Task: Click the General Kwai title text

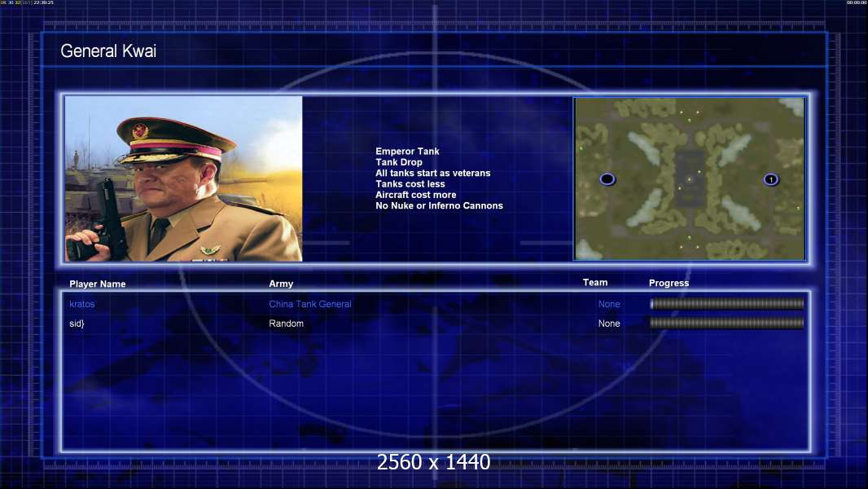Action: point(108,51)
